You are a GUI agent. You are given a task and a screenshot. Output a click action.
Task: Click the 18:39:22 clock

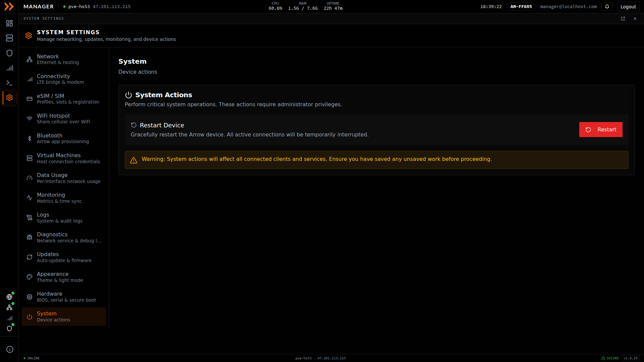[491, 7]
